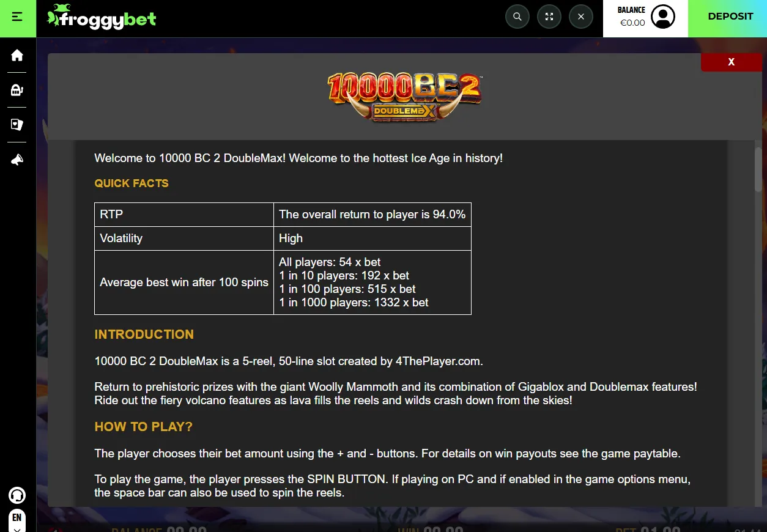Close the game with the round X icon
Image resolution: width=767 pixels, height=532 pixels.
tap(581, 17)
